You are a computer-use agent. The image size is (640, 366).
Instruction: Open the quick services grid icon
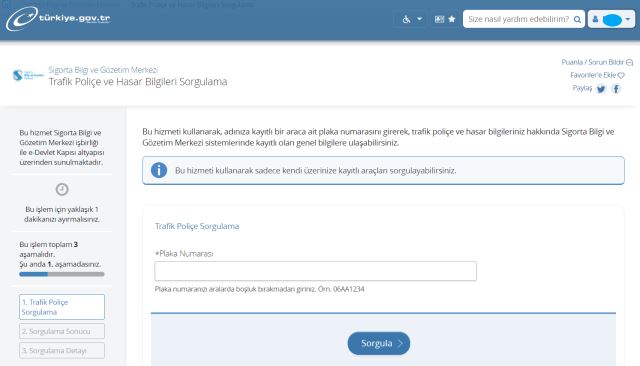point(439,19)
